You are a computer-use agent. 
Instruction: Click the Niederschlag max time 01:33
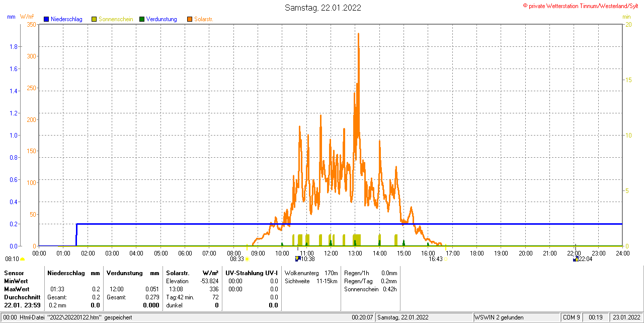tap(57, 289)
